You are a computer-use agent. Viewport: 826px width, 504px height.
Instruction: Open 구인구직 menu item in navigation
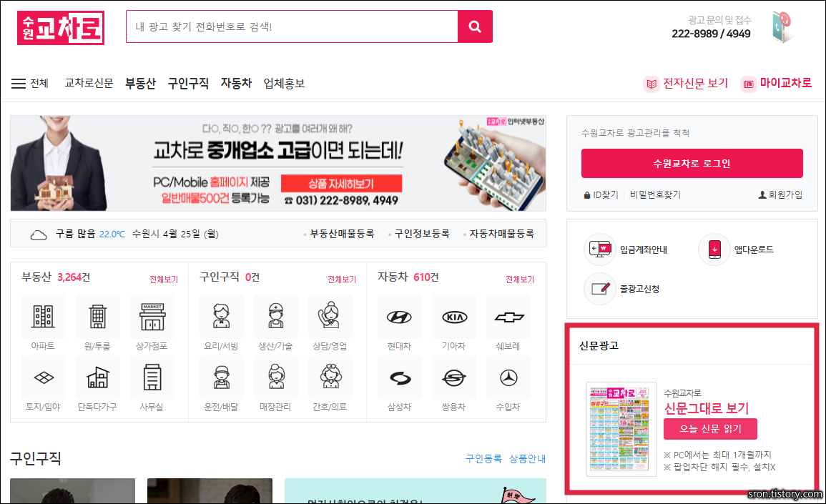(x=189, y=83)
